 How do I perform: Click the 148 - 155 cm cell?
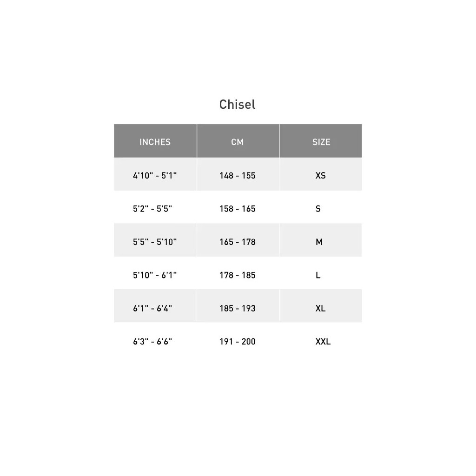[238, 176]
